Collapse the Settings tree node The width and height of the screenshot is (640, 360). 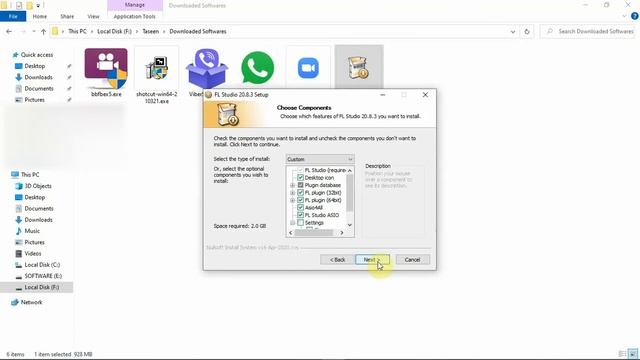[x=292, y=223]
